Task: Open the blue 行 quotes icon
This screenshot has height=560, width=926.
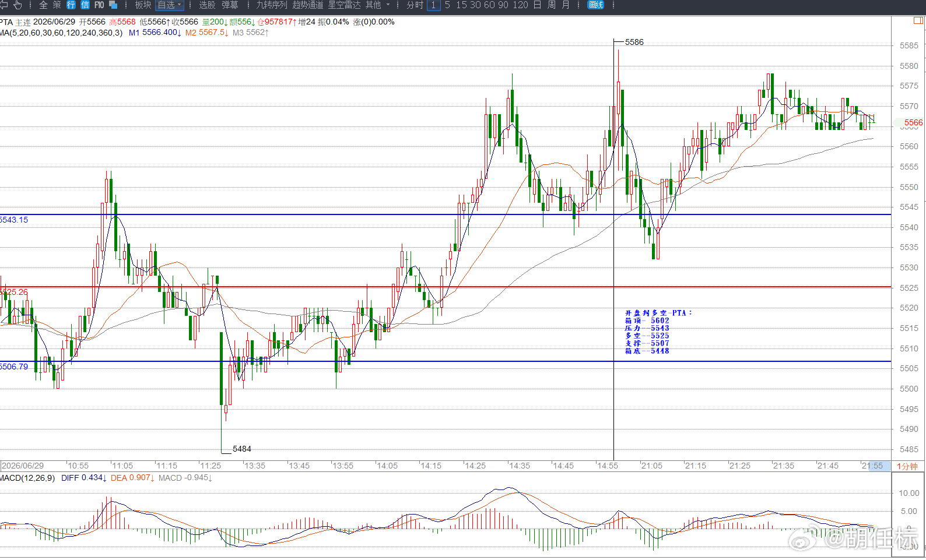Action: pyautogui.click(x=71, y=5)
